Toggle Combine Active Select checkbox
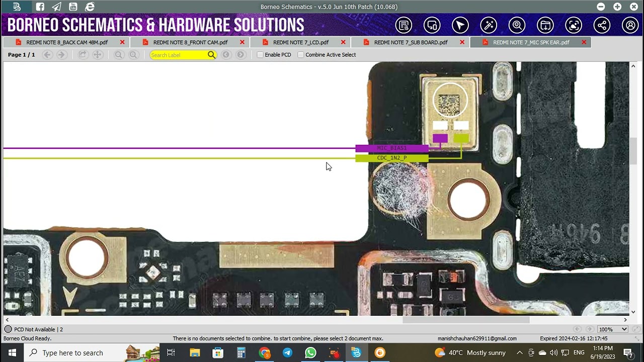The height and width of the screenshot is (362, 644). 301,55
